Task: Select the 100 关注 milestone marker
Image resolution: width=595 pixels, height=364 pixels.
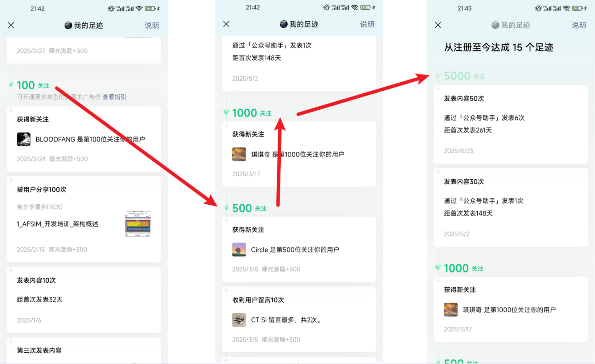Action: 33,85
